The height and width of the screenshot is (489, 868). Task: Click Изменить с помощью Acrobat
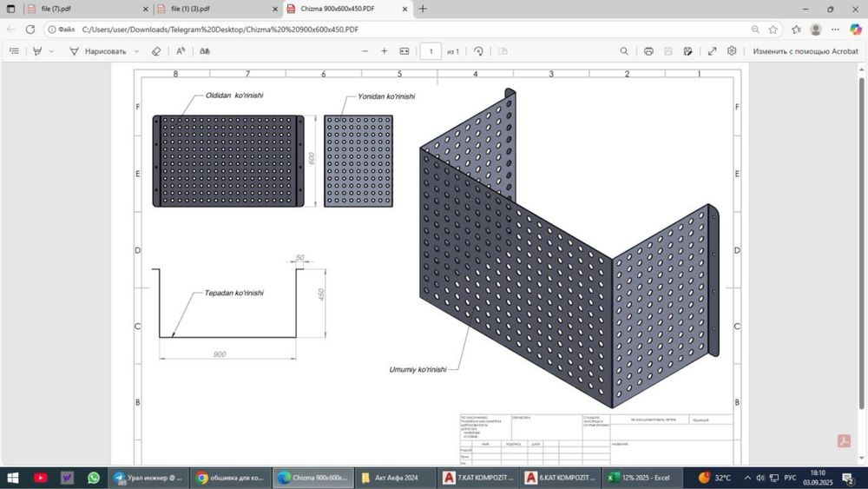(806, 51)
